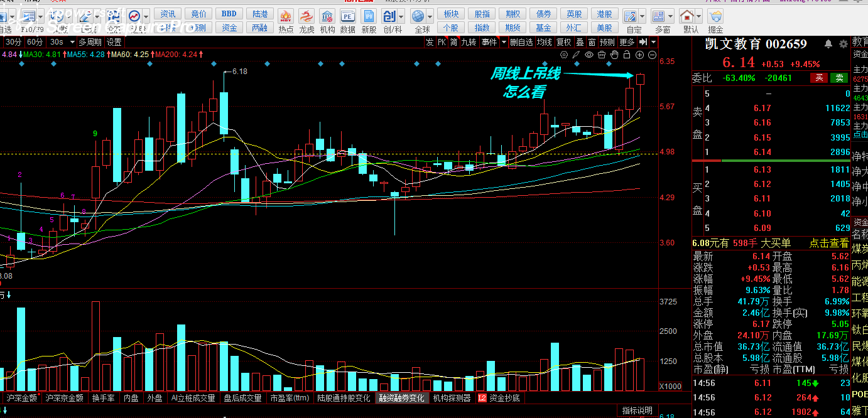
Task: Open 指标说明 indicator description
Action: pyautogui.click(x=637, y=410)
